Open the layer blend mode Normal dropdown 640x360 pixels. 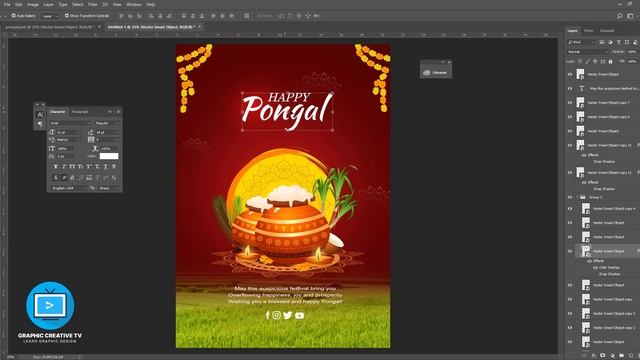point(587,52)
